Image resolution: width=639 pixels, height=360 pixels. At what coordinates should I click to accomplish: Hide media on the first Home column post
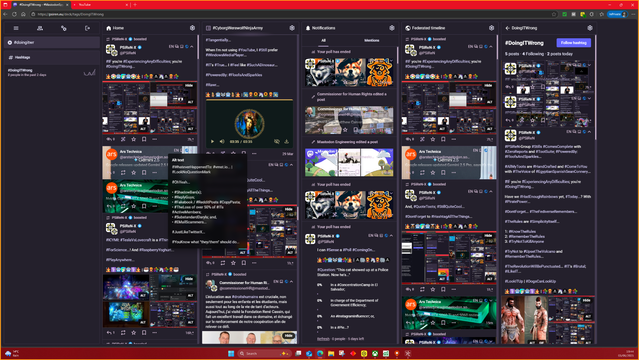pos(189,86)
